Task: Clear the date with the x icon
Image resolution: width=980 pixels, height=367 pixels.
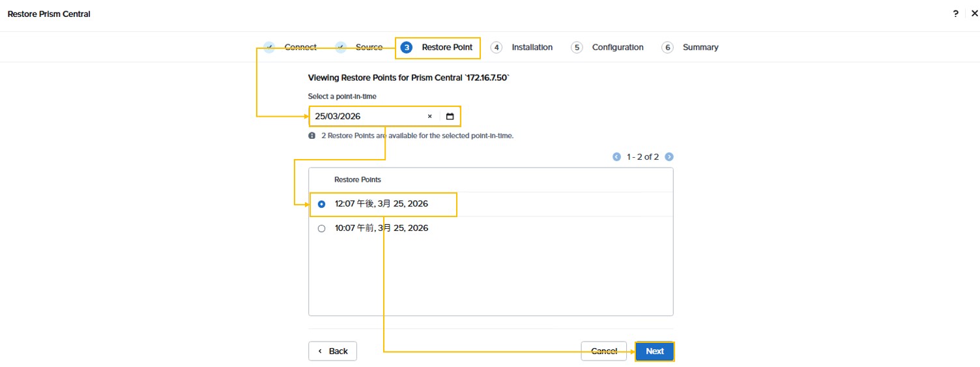Action: 429,117
